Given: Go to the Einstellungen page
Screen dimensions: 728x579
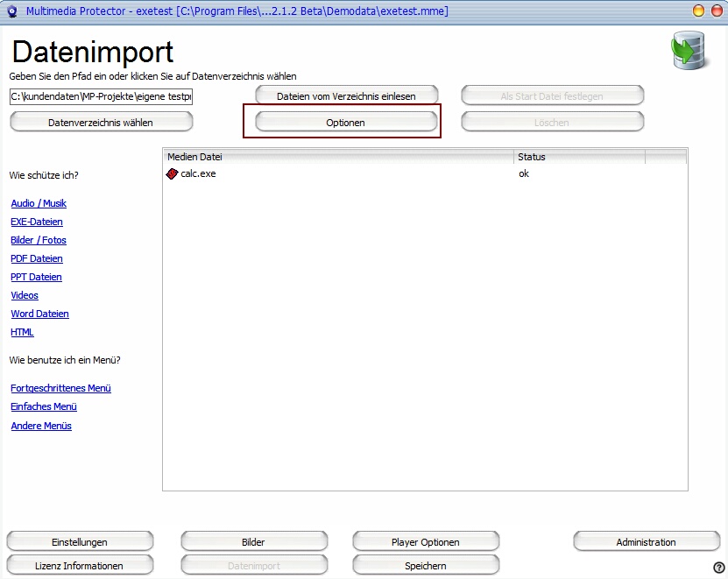Looking at the screenshot, I should pyautogui.click(x=80, y=542).
